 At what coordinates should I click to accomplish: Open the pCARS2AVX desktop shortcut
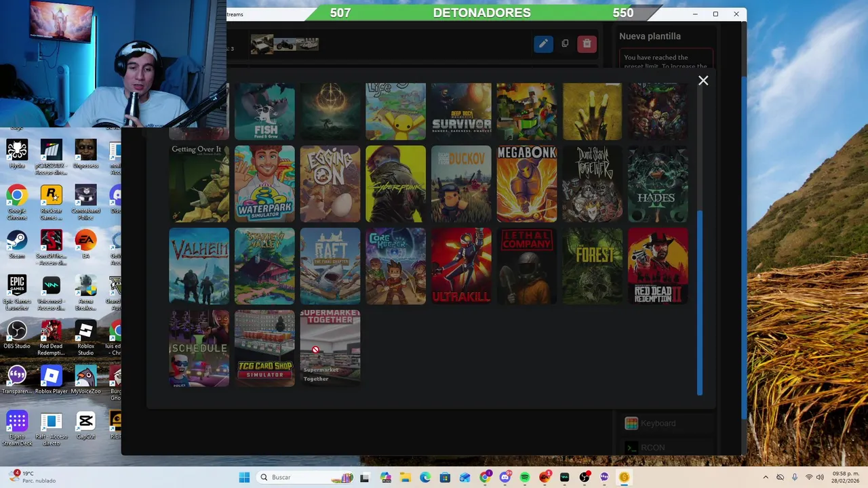[51, 155]
